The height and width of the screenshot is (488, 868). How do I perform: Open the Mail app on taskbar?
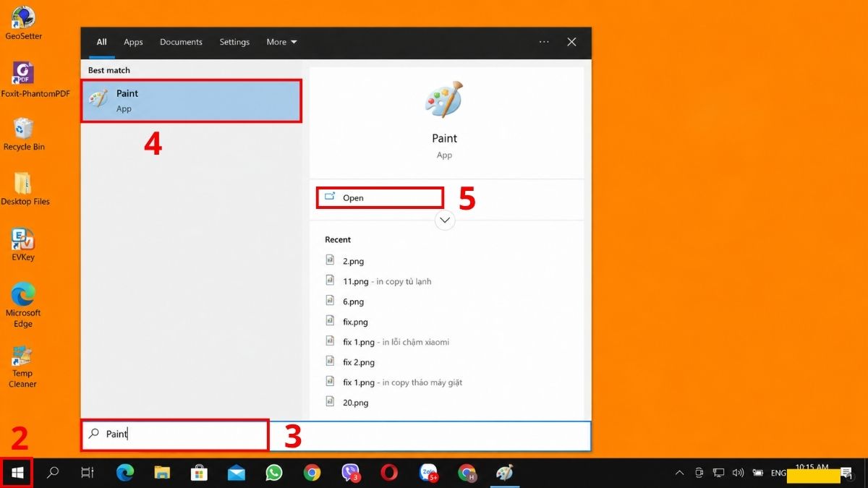pyautogui.click(x=236, y=473)
